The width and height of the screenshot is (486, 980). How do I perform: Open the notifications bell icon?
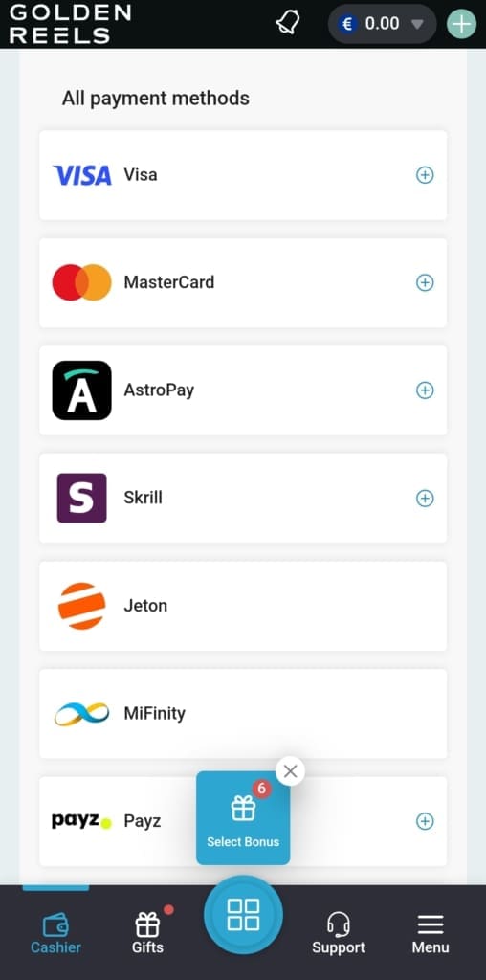pyautogui.click(x=287, y=24)
